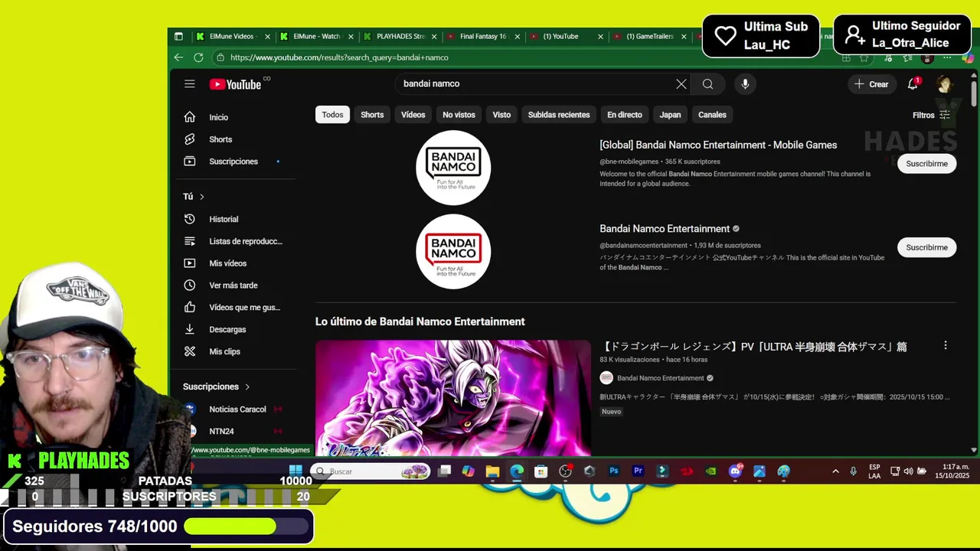Select the Japan filter chip
The image size is (980, 551).
coord(670,115)
